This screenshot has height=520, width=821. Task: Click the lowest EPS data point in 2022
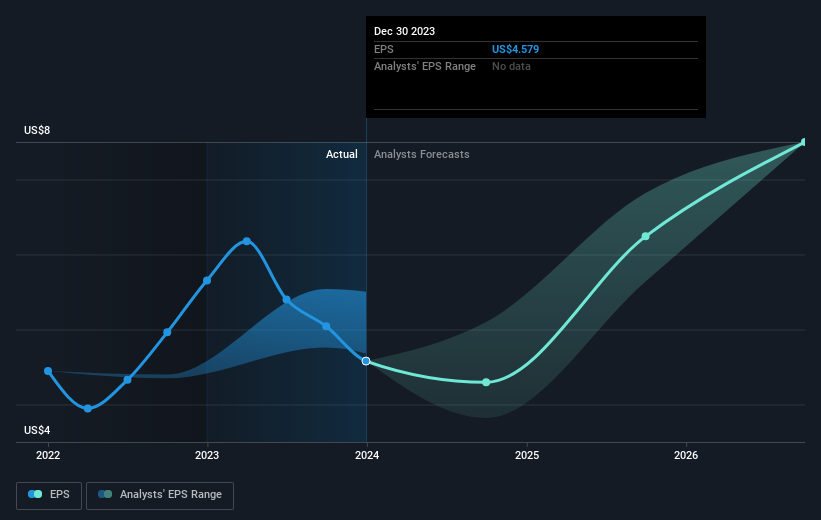click(x=88, y=408)
